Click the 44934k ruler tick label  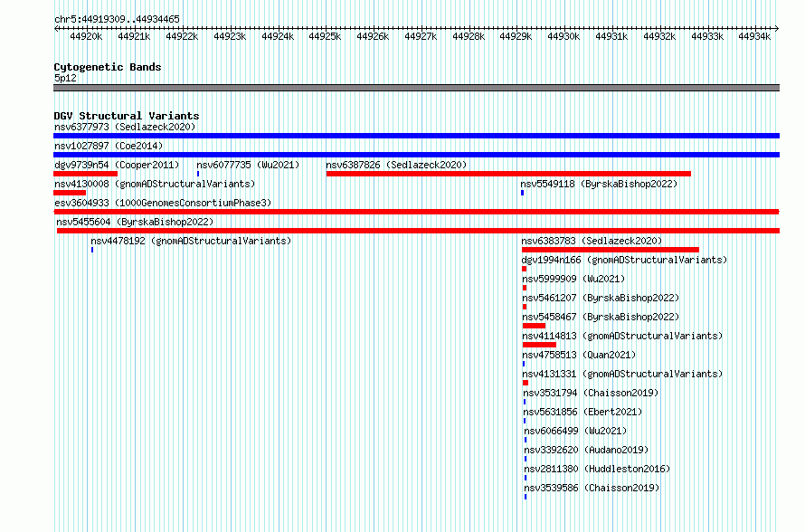(754, 36)
